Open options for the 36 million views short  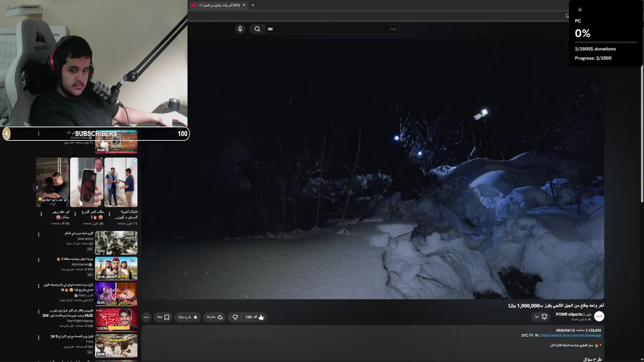pyautogui.click(x=75, y=214)
